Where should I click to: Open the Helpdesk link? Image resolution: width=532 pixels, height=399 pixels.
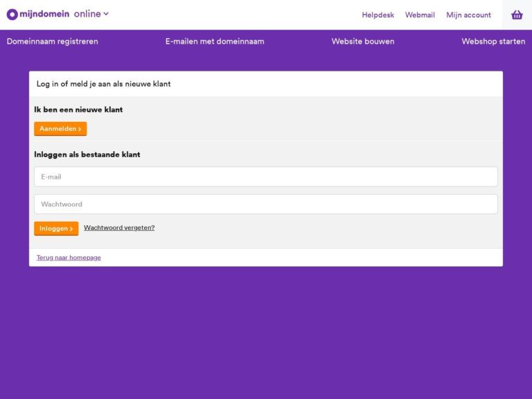(378, 15)
